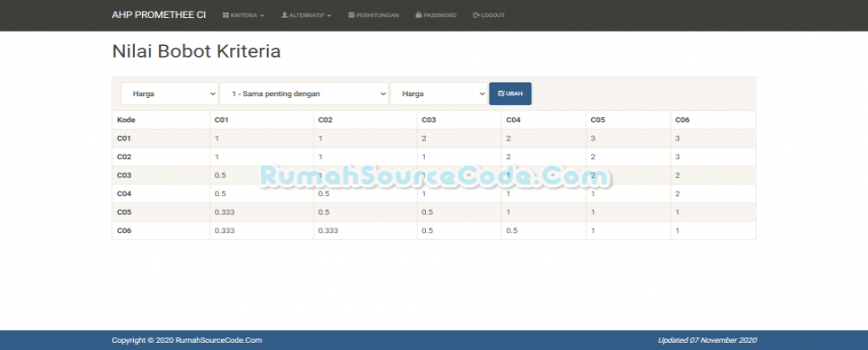Click value 0.5 in row C05 column C03
Viewport: 868px width, 350px height.
point(428,212)
